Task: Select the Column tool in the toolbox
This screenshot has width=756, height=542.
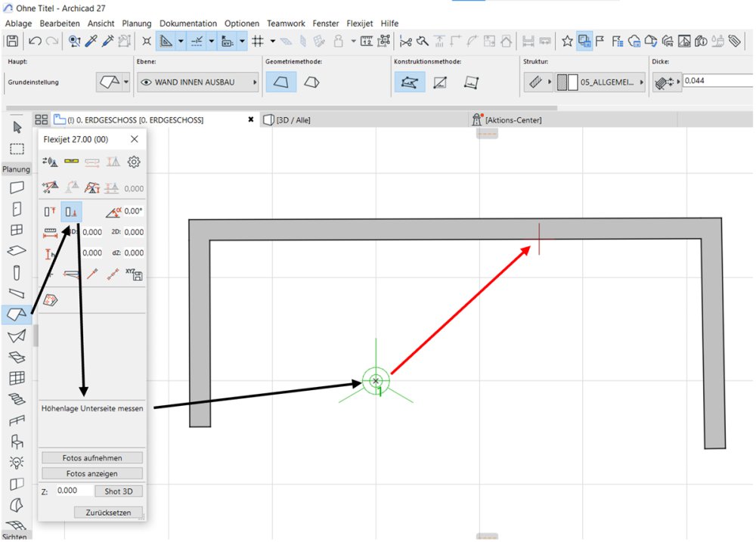Action: 17,272
